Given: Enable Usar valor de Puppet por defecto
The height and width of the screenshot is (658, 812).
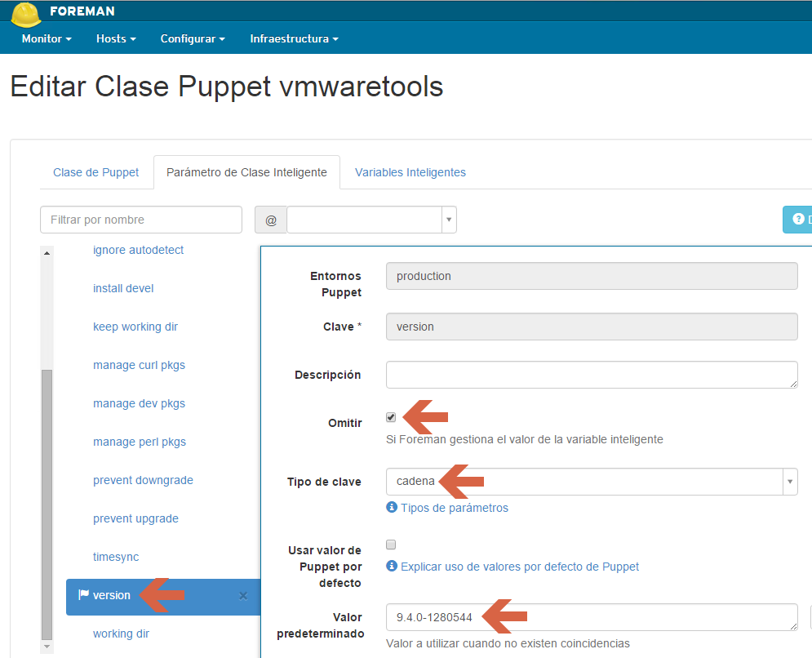Looking at the screenshot, I should click(391, 545).
